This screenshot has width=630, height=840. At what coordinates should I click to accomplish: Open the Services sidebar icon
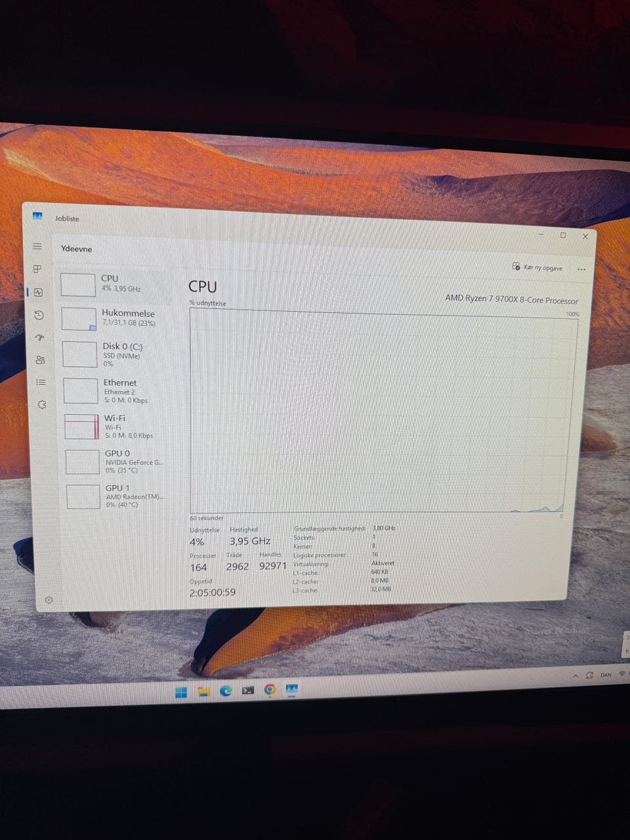[x=42, y=405]
